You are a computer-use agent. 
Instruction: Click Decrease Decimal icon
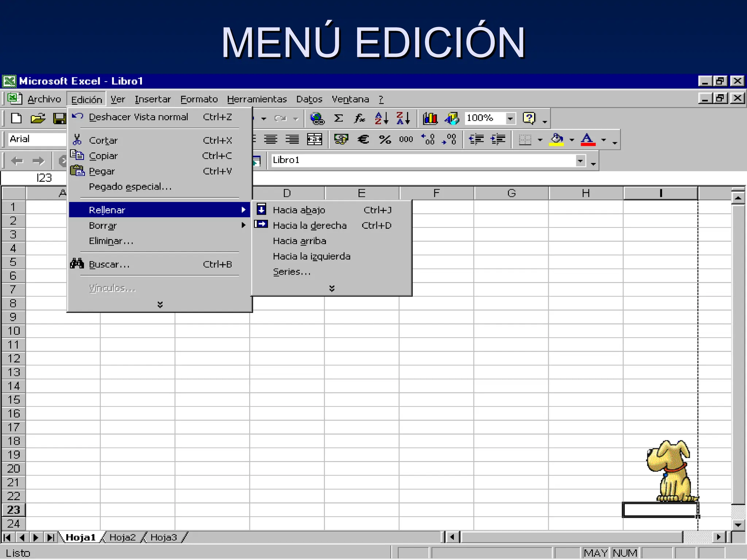tap(449, 139)
